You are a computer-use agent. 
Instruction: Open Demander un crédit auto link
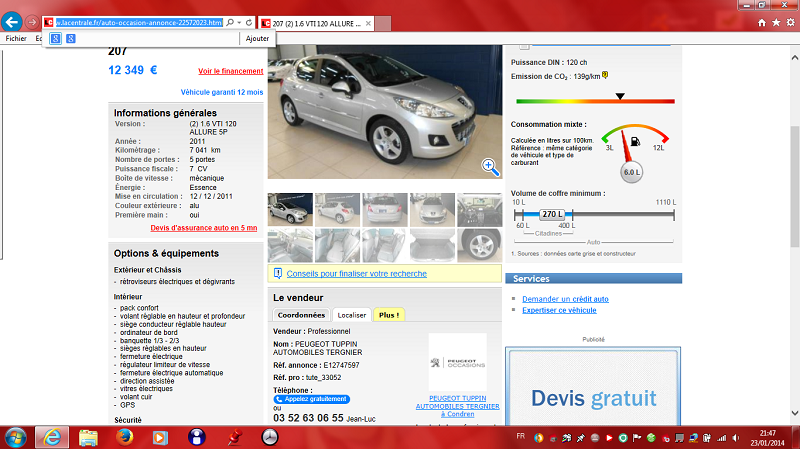click(565, 299)
